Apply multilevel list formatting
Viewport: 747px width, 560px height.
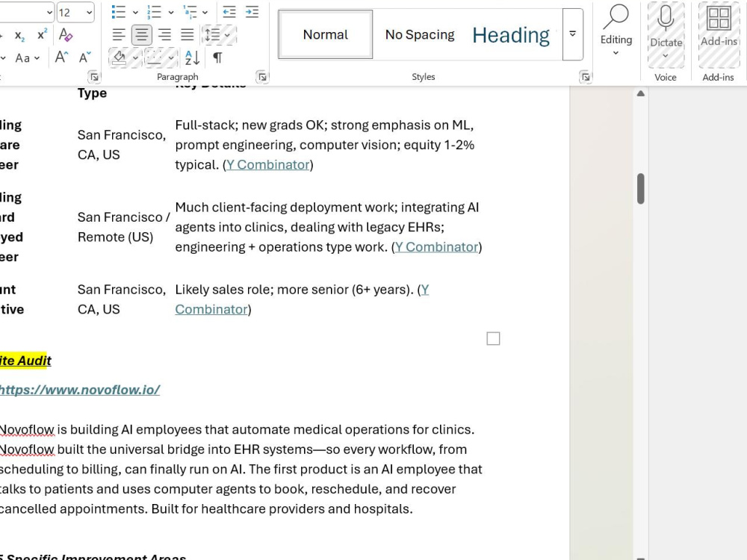pyautogui.click(x=190, y=12)
